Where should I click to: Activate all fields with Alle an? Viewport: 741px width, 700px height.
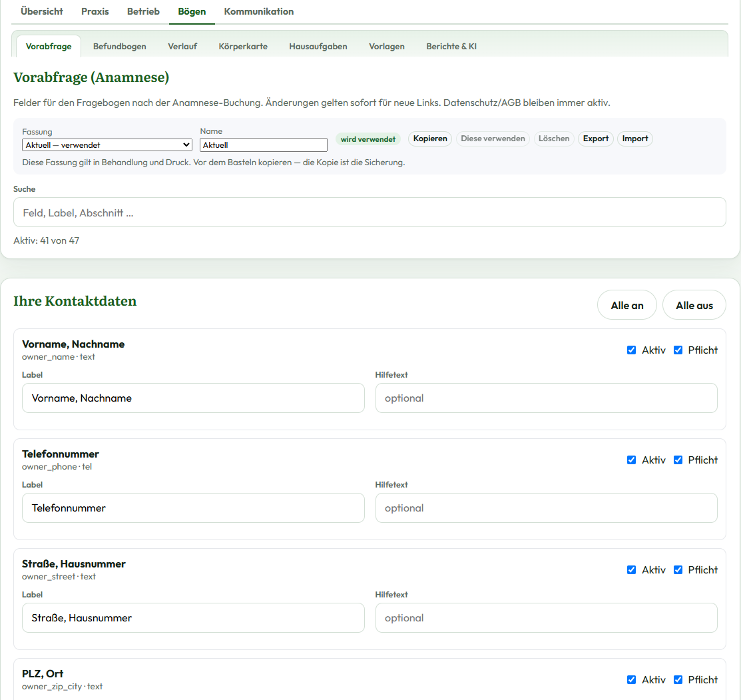pos(627,305)
